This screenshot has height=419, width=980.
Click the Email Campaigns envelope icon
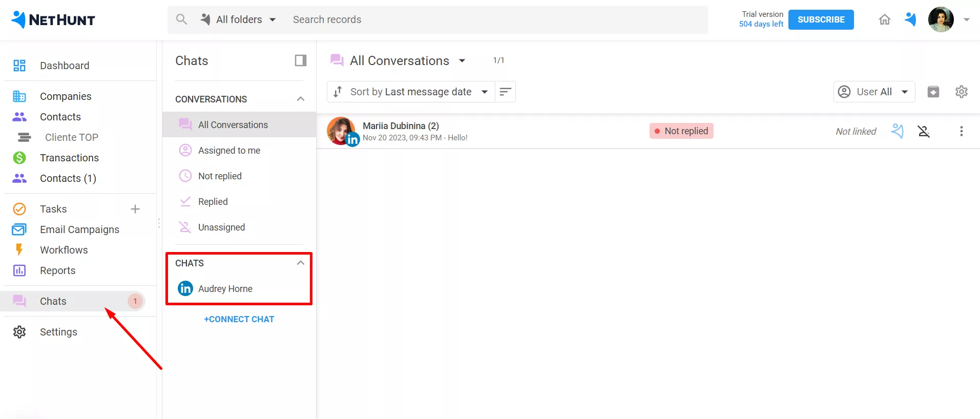click(x=19, y=229)
